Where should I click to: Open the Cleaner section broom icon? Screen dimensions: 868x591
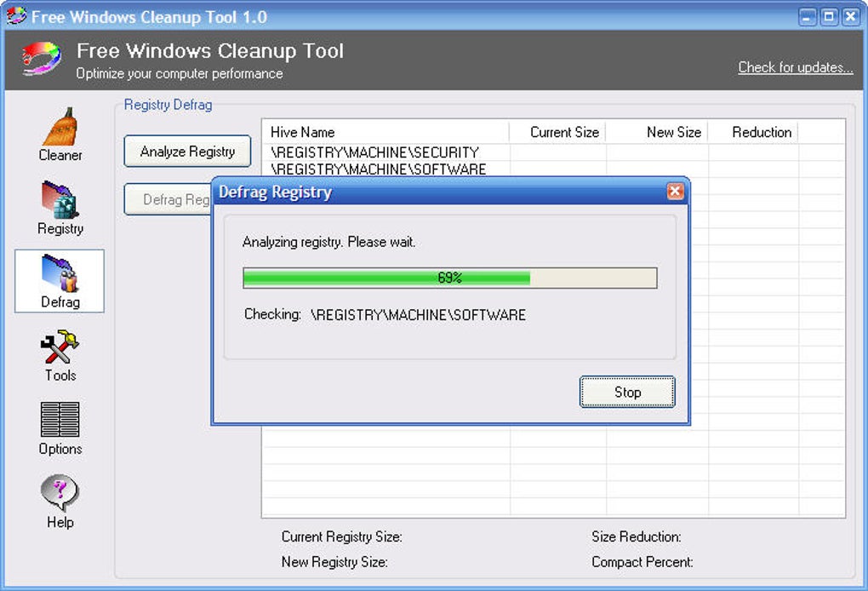[x=60, y=126]
